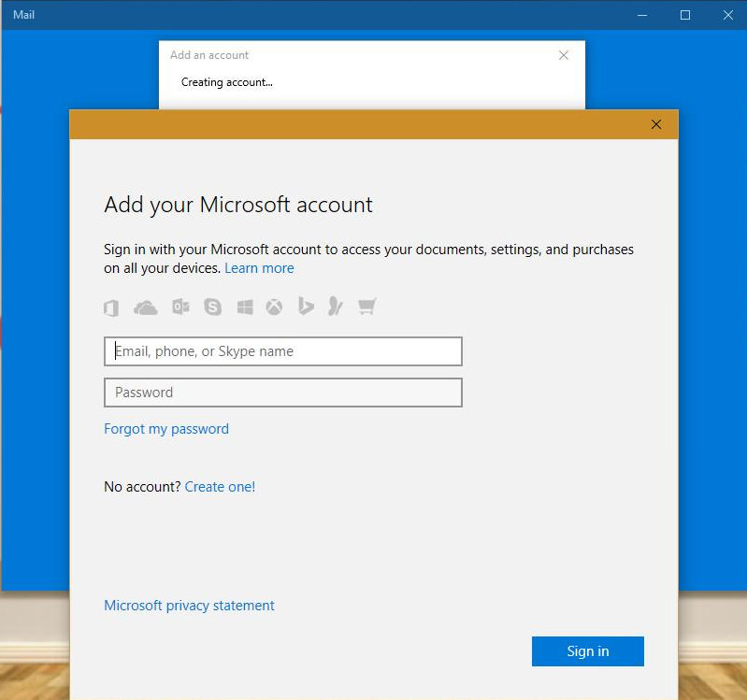Close the Add an account panel
747x700 pixels.
(x=564, y=55)
